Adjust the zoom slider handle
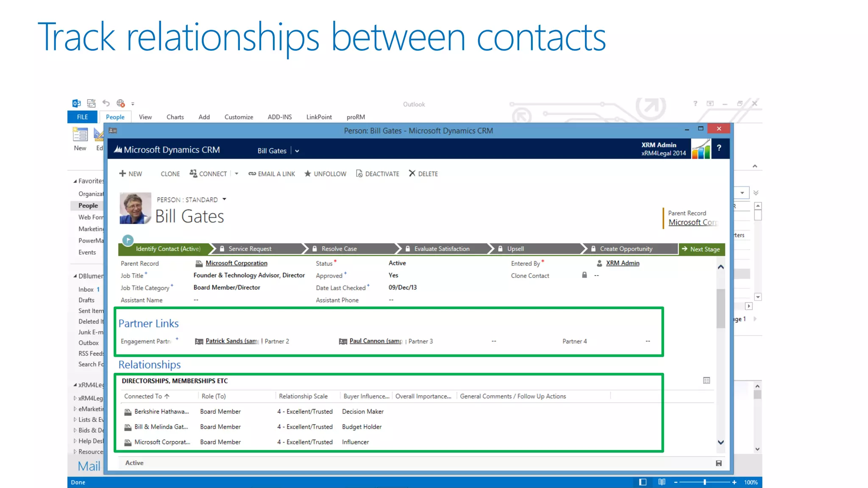The width and height of the screenshot is (868, 488). click(705, 482)
